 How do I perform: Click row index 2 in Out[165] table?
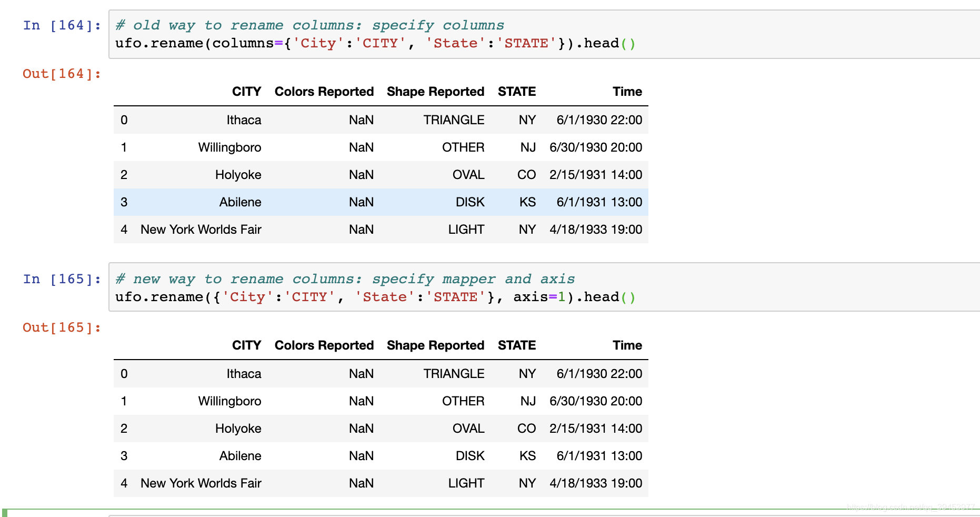coord(124,429)
